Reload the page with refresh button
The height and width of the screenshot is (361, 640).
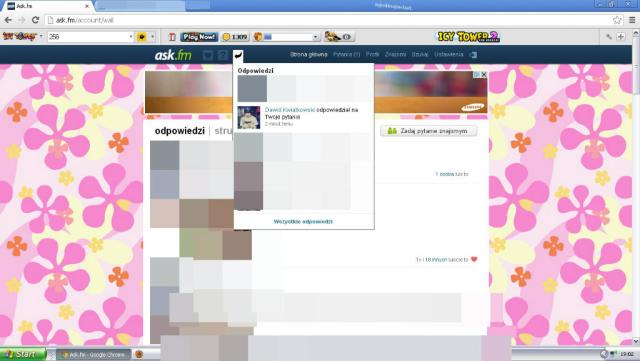pos(36,20)
